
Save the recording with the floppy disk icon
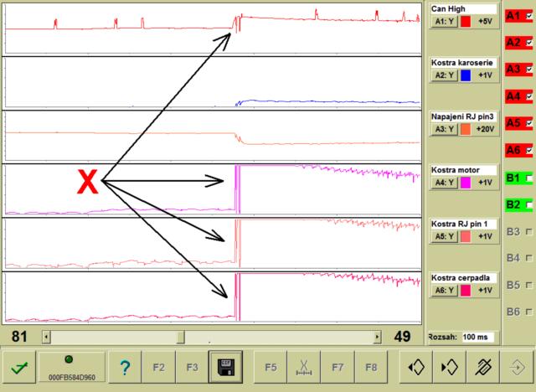(x=225, y=368)
